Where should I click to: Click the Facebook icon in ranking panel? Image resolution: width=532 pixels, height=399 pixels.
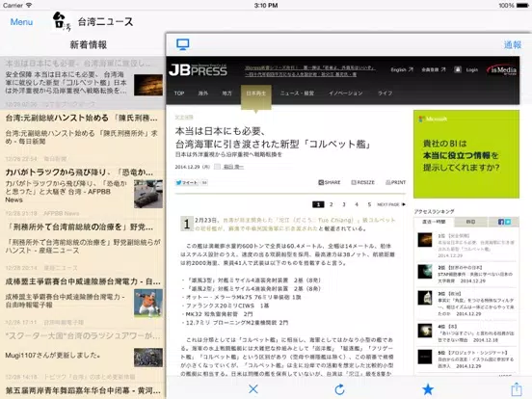point(501,222)
